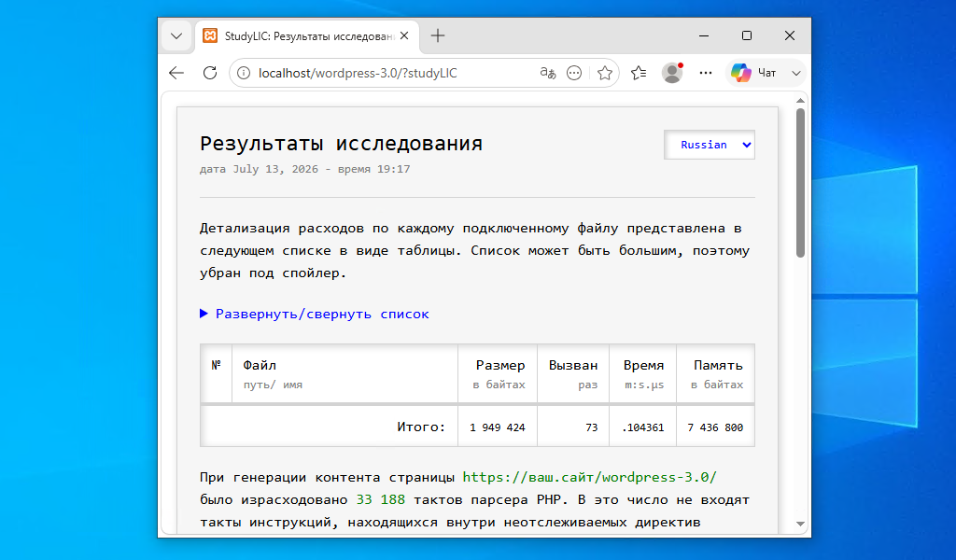The width and height of the screenshot is (956, 560).
Task: Open the Russian language dropdown
Action: (x=710, y=145)
